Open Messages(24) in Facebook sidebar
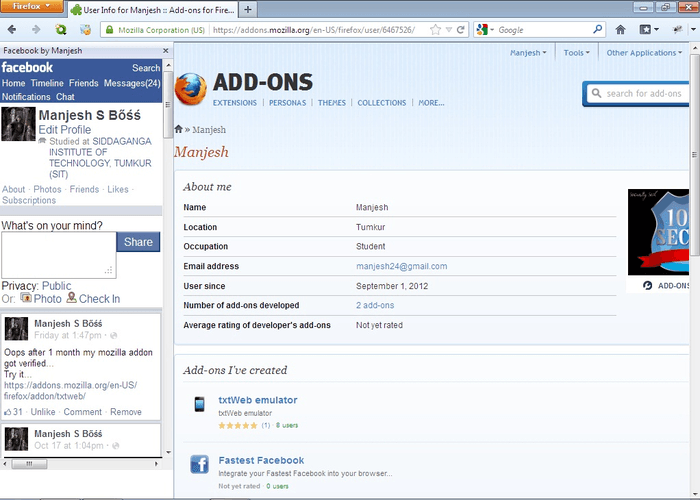Image resolution: width=700 pixels, height=500 pixels. click(132, 83)
